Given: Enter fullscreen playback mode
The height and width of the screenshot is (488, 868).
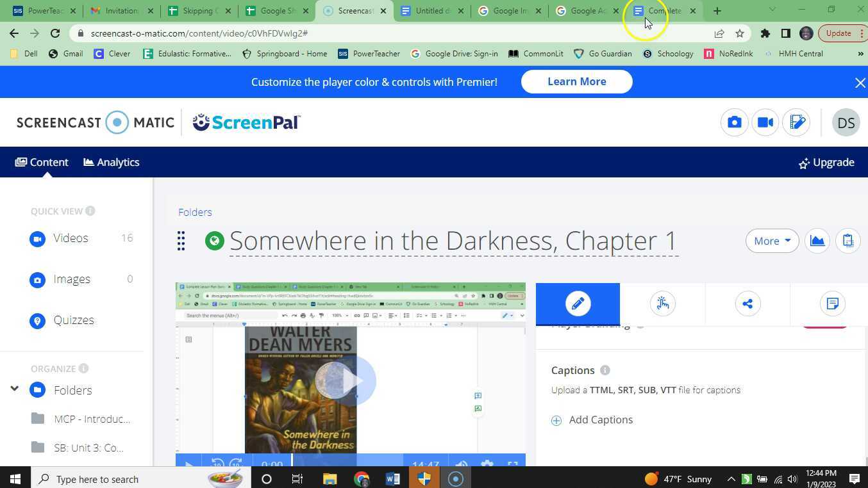Looking at the screenshot, I should [x=513, y=464].
